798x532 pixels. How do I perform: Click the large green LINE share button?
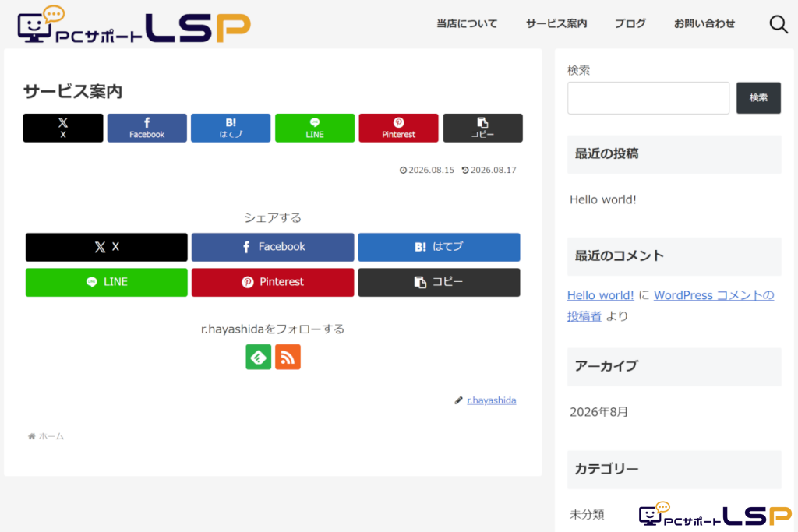tap(107, 282)
